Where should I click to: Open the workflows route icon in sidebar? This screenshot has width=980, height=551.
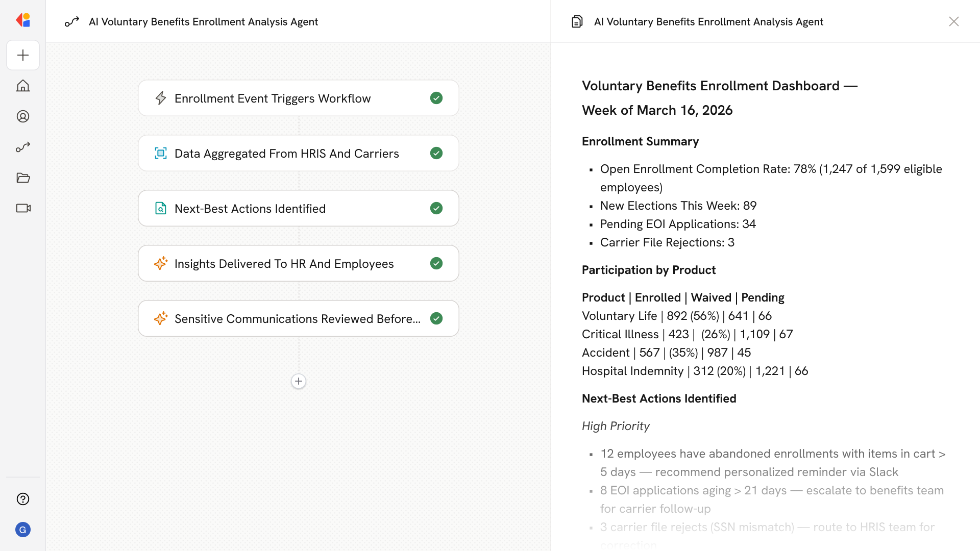(x=23, y=147)
